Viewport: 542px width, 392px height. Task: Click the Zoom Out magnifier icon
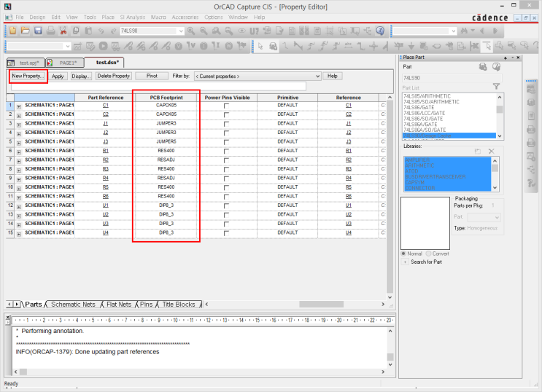pos(204,31)
